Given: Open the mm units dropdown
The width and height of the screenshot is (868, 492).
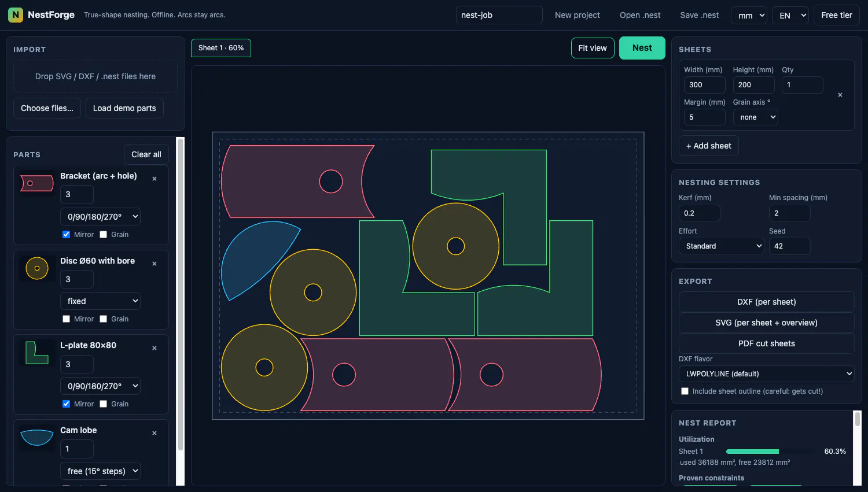Looking at the screenshot, I should (749, 15).
